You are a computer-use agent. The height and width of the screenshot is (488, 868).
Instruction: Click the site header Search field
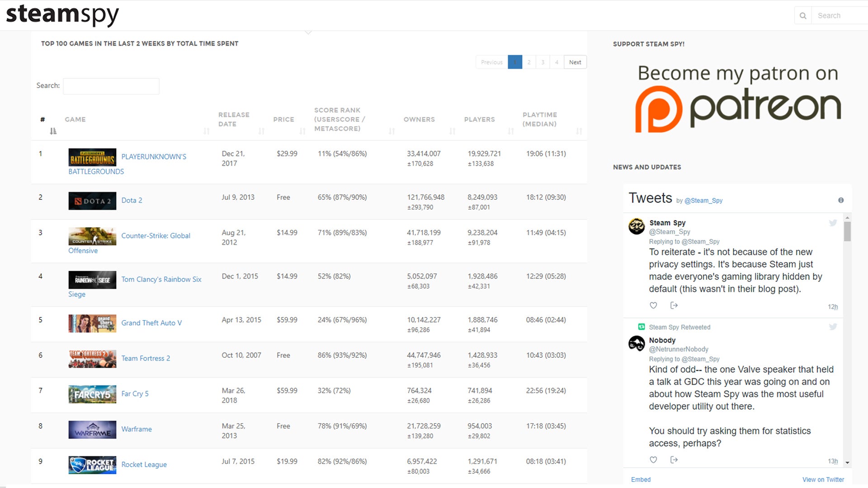pyautogui.click(x=840, y=15)
